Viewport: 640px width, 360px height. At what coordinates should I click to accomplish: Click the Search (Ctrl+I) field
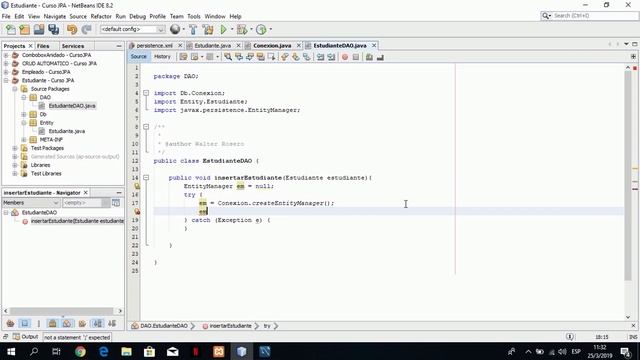coord(589,16)
